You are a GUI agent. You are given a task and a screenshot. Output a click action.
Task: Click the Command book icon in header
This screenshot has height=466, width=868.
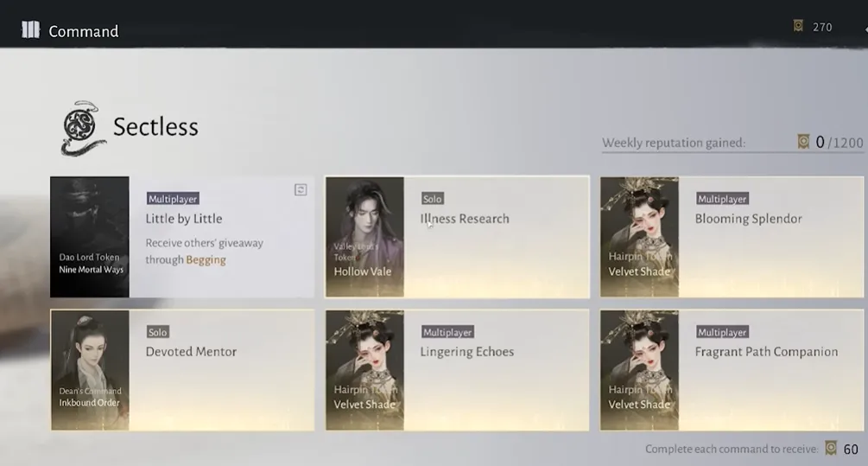30,30
